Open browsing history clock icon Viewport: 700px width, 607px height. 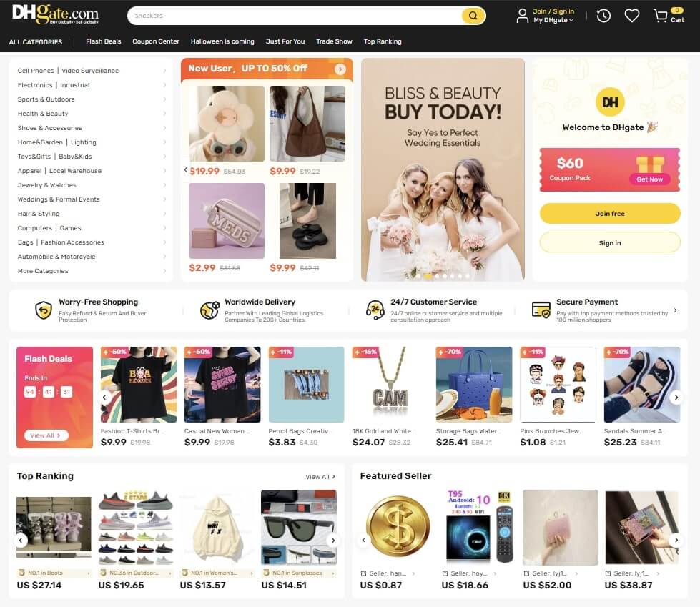pos(603,16)
